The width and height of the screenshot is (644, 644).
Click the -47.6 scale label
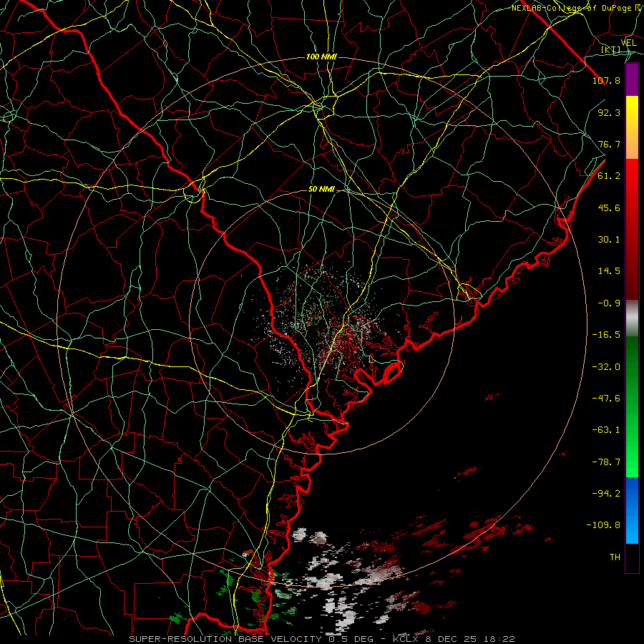coord(606,399)
